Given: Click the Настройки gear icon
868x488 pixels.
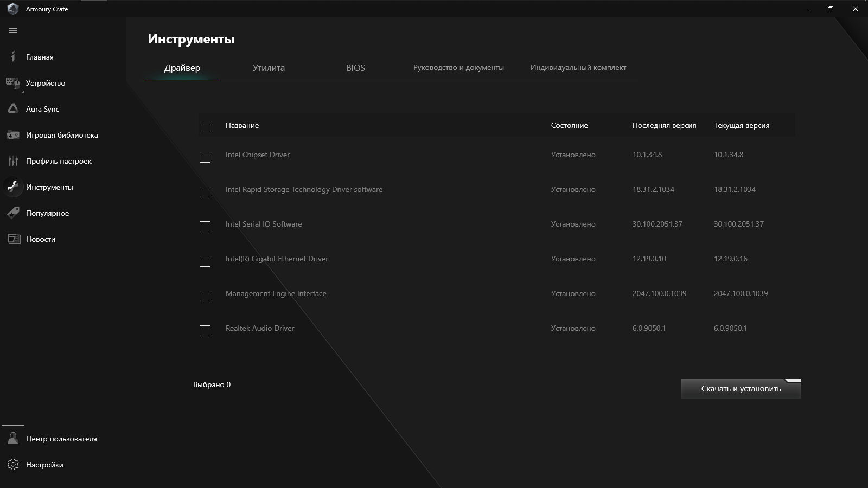Looking at the screenshot, I should point(13,465).
